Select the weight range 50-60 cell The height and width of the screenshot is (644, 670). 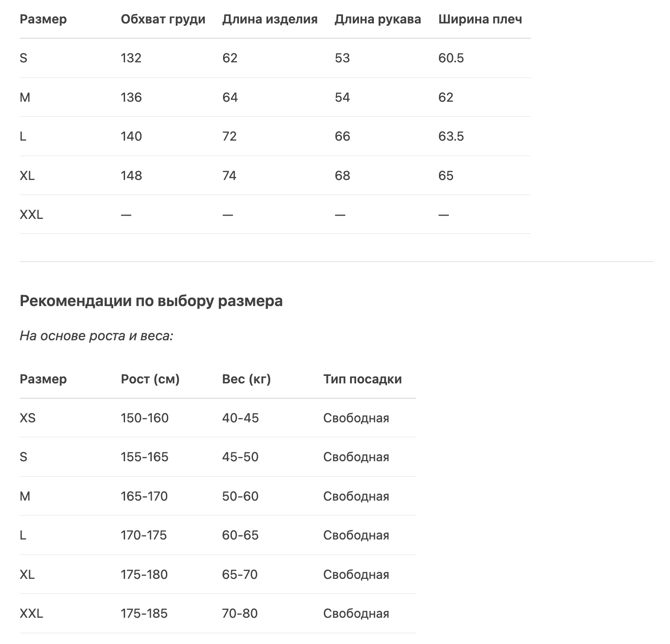[x=240, y=496]
